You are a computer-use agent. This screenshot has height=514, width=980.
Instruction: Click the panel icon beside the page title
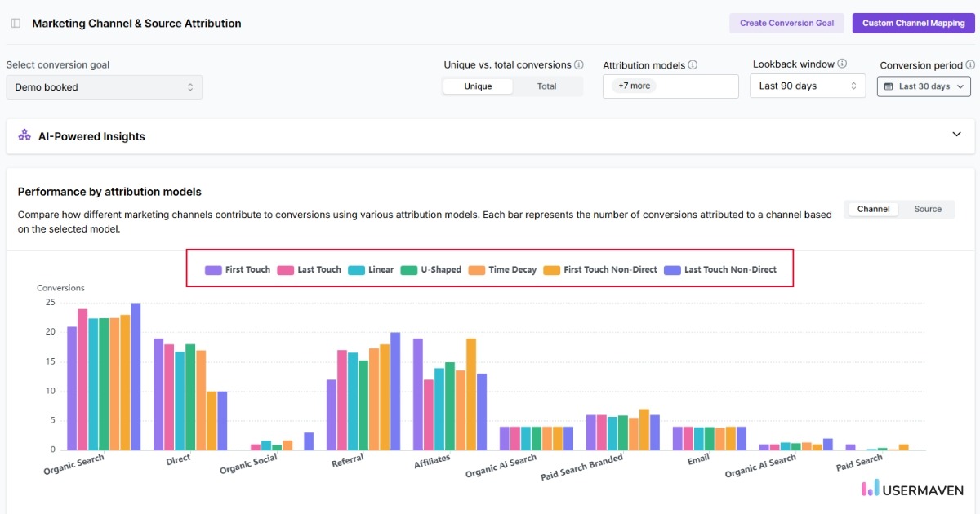15,23
